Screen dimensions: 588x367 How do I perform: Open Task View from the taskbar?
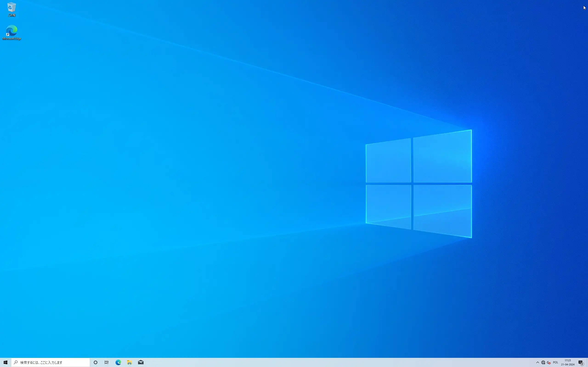pos(106,362)
